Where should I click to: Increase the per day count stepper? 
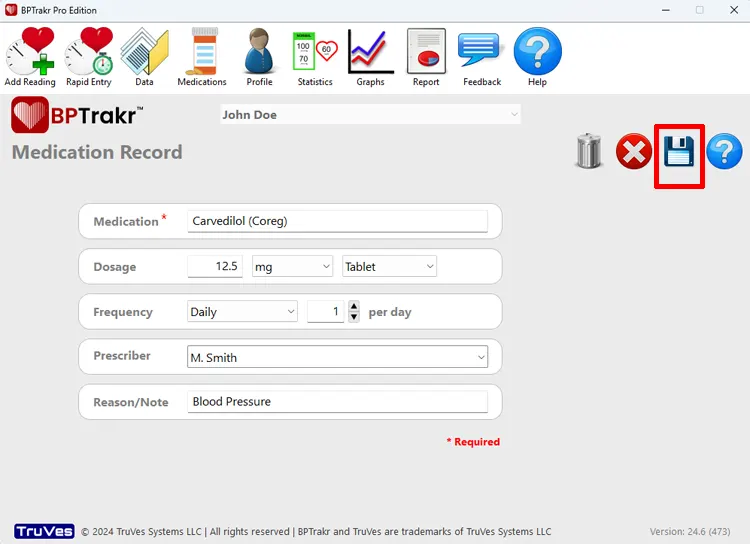[354, 307]
